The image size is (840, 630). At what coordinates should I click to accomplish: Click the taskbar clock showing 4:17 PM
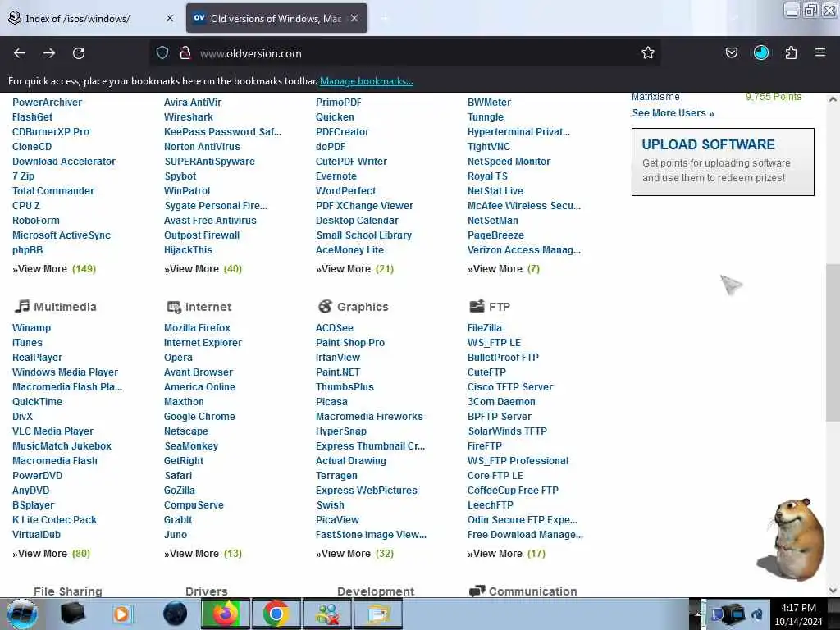pyautogui.click(x=798, y=614)
